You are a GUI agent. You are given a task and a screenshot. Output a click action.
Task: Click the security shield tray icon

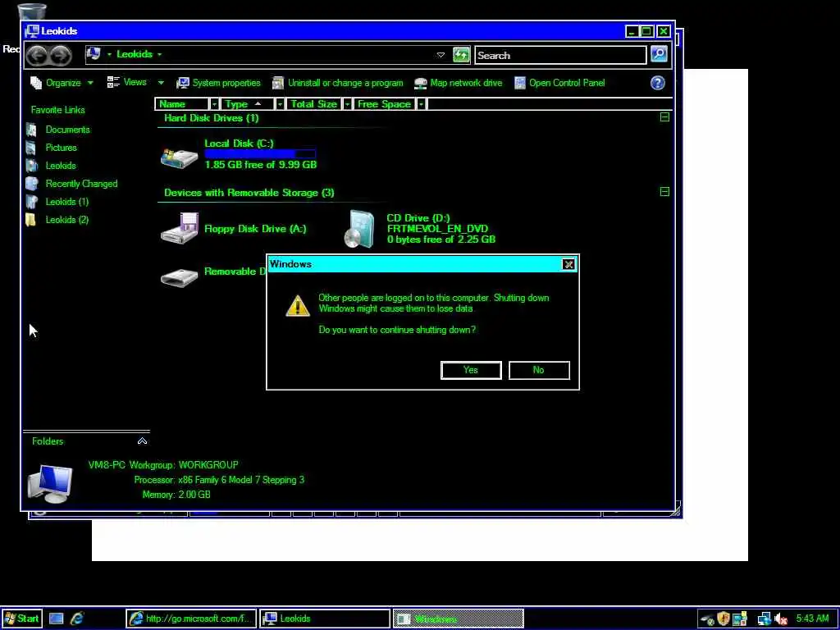[x=724, y=619]
